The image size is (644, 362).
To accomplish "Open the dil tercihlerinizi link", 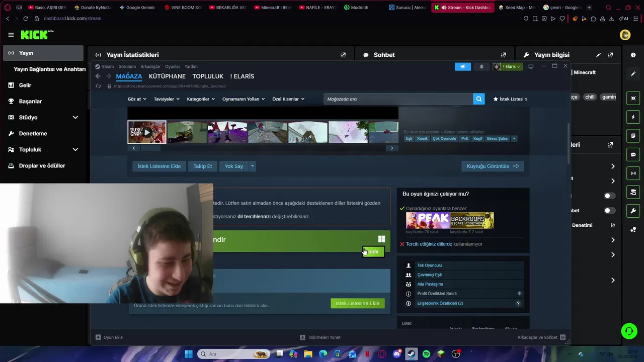I will coord(254,217).
